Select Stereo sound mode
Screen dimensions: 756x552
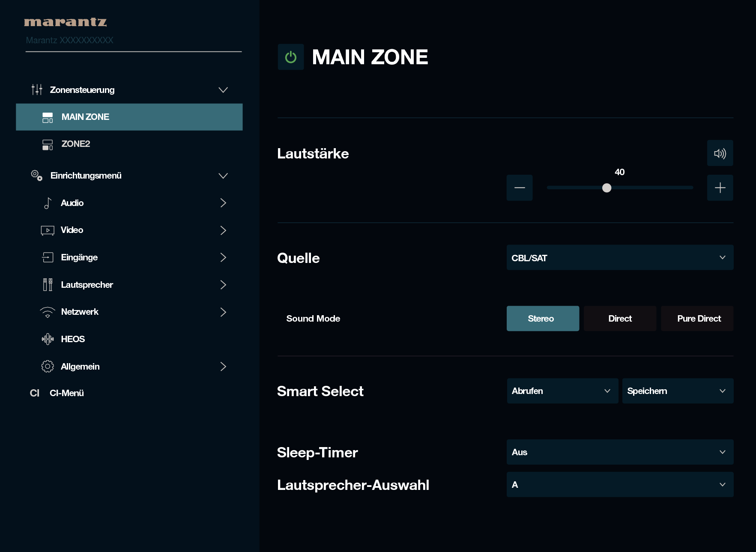coord(542,319)
